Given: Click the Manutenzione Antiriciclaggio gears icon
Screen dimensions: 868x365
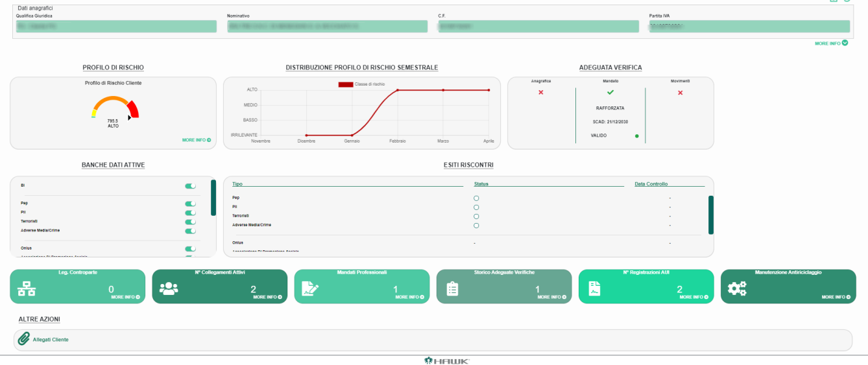Looking at the screenshot, I should [737, 289].
